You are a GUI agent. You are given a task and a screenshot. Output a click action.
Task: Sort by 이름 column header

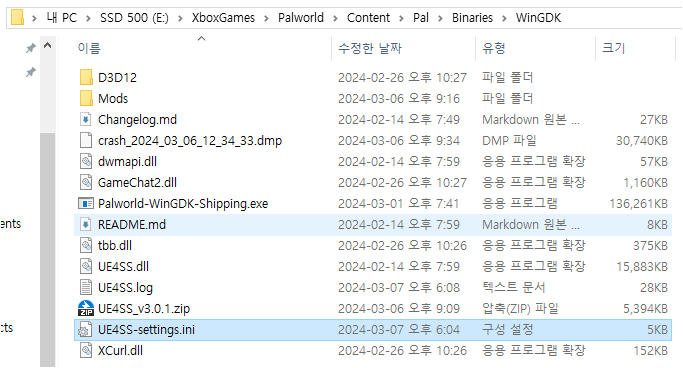coord(89,48)
